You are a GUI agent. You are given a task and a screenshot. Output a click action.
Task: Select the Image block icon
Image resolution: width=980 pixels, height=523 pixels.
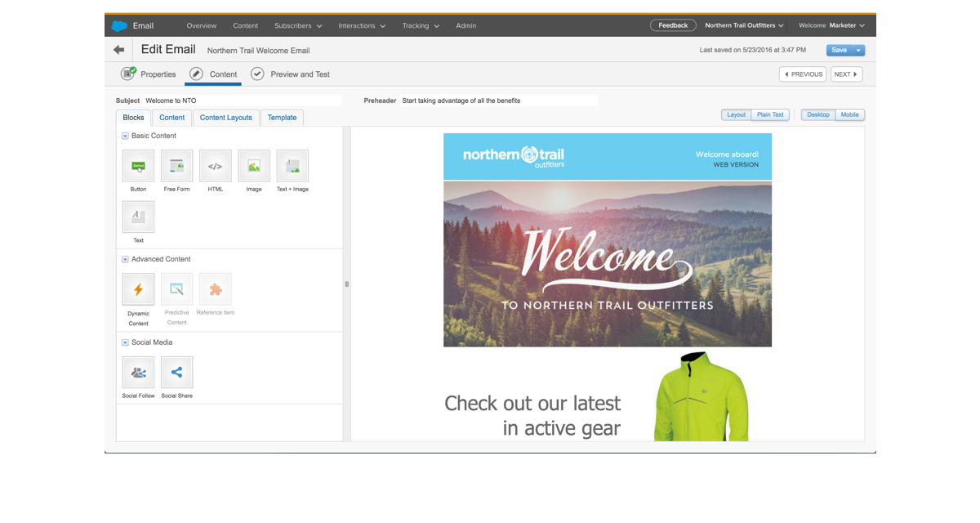(254, 166)
